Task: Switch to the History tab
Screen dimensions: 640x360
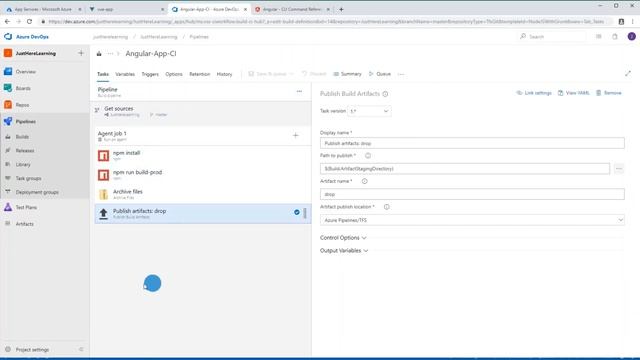Action: pos(224,74)
